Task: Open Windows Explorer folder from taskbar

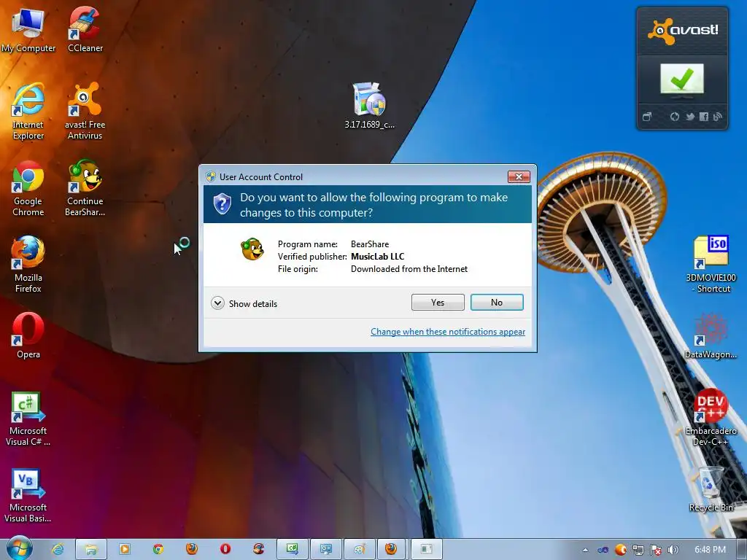Action: coord(91,549)
